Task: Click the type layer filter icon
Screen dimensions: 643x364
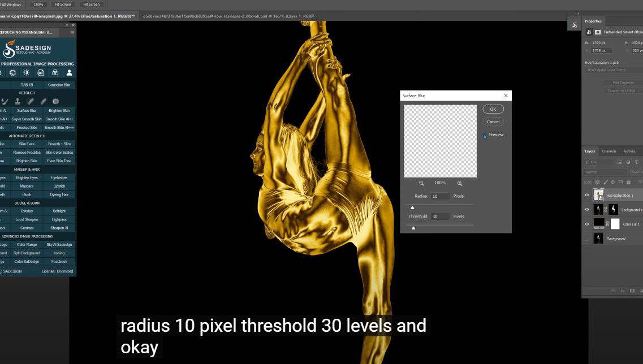Action: [x=636, y=162]
